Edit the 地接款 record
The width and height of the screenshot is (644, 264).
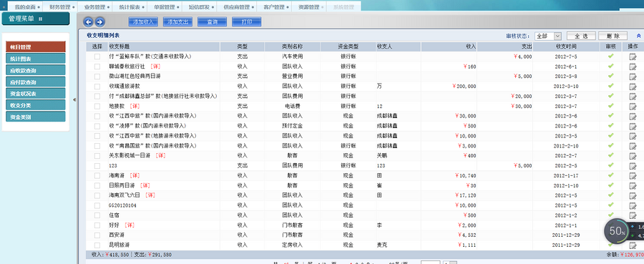pos(633,107)
